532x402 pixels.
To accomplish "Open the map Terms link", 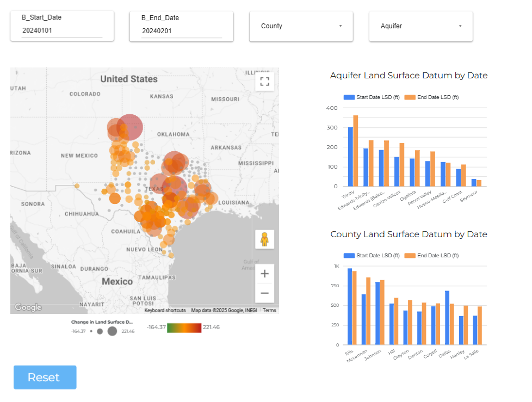I will point(269,311).
